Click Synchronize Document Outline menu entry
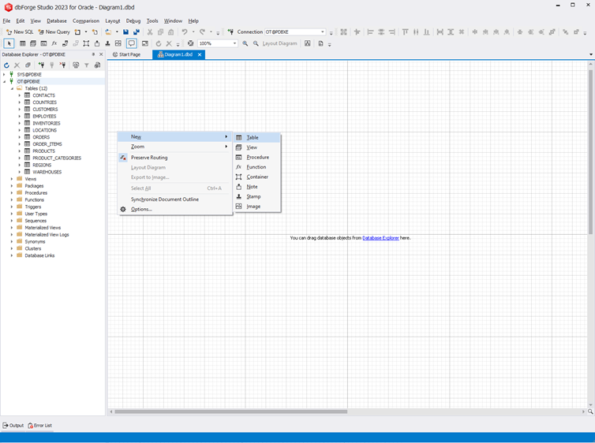Screen dimensions: 595x443 [x=175, y=199]
